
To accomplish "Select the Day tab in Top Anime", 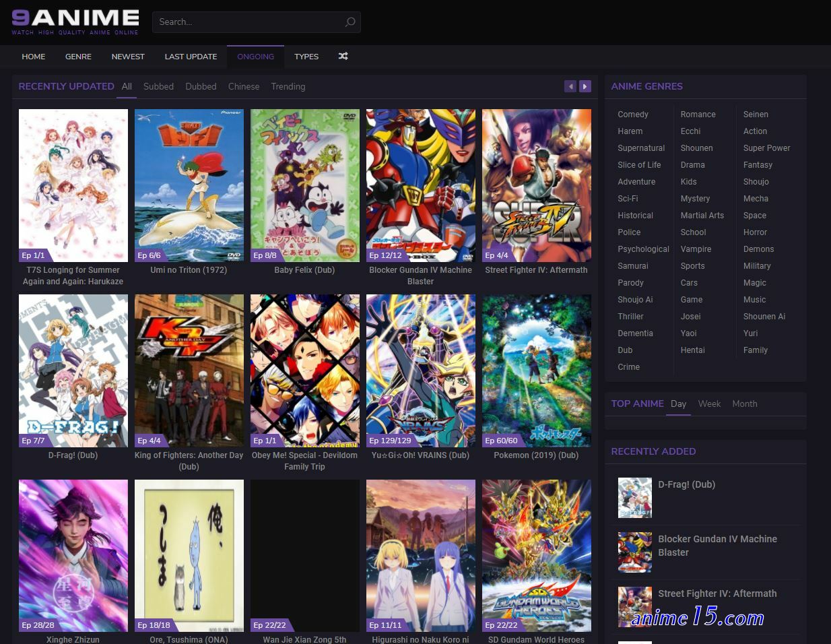I will coord(678,404).
